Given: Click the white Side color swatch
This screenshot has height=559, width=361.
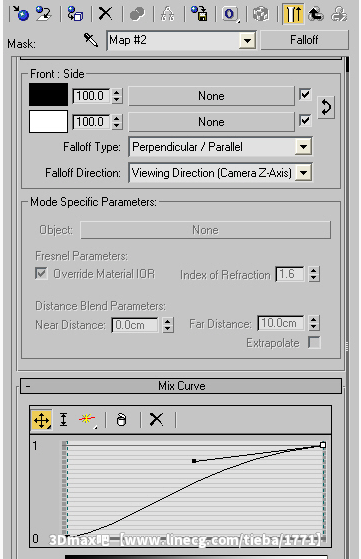Looking at the screenshot, I should [x=48, y=121].
